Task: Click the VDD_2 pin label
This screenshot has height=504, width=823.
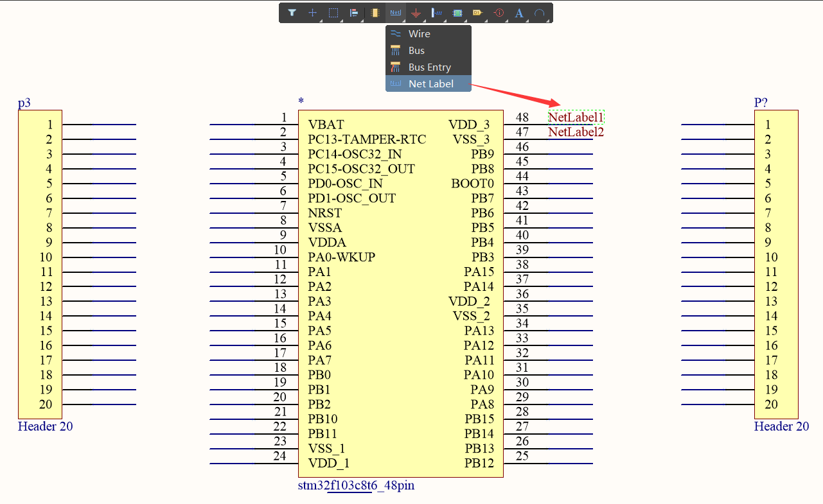Action: point(469,302)
